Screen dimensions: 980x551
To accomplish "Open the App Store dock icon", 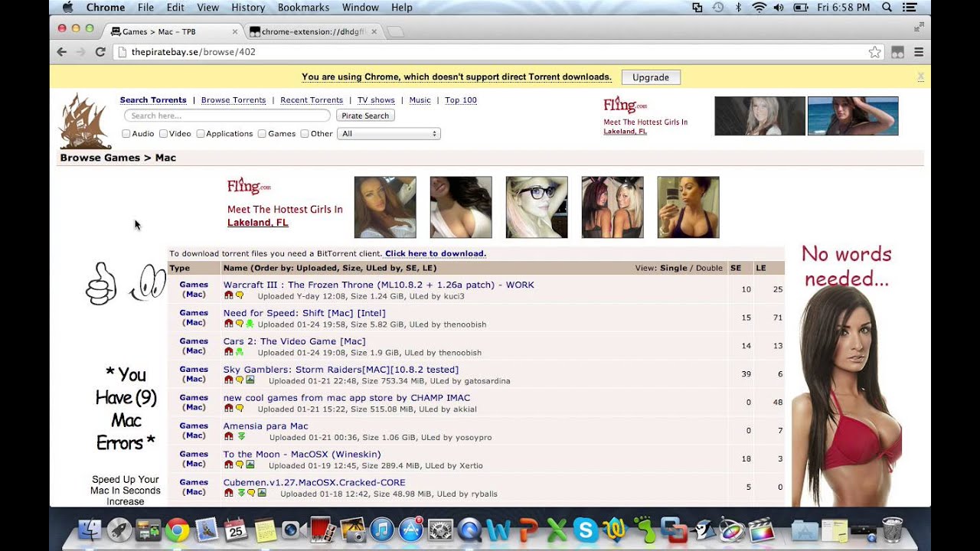I will click(410, 530).
